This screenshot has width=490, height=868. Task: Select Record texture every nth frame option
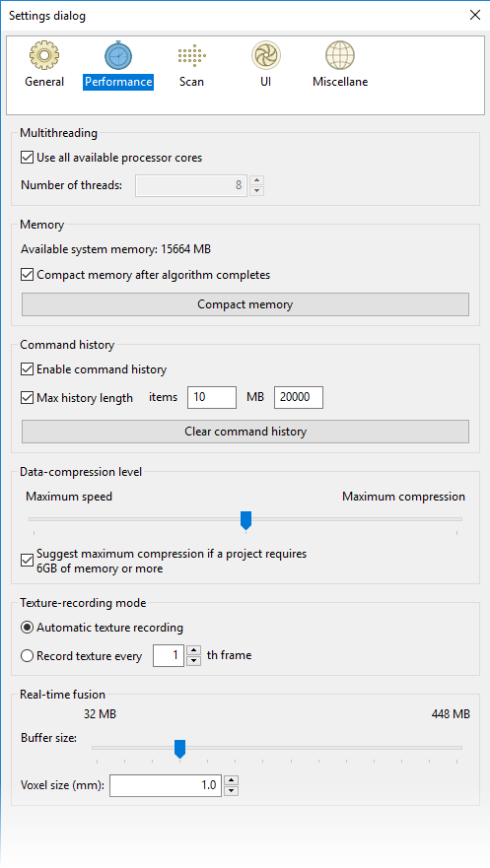(28, 656)
